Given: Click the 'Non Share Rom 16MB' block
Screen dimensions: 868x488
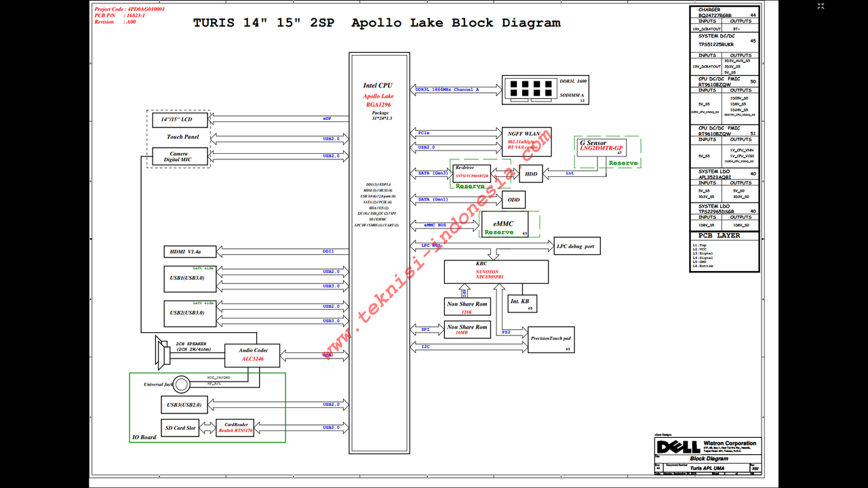Looking at the screenshot, I should [x=467, y=330].
